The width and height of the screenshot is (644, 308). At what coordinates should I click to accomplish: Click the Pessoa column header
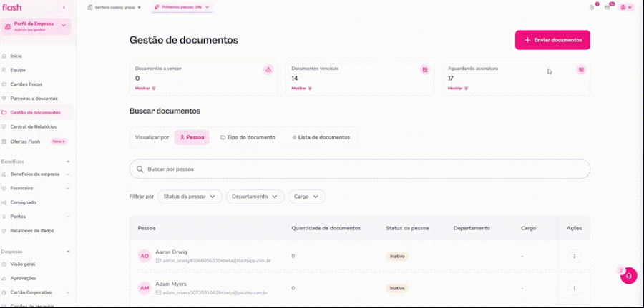[x=147, y=228]
